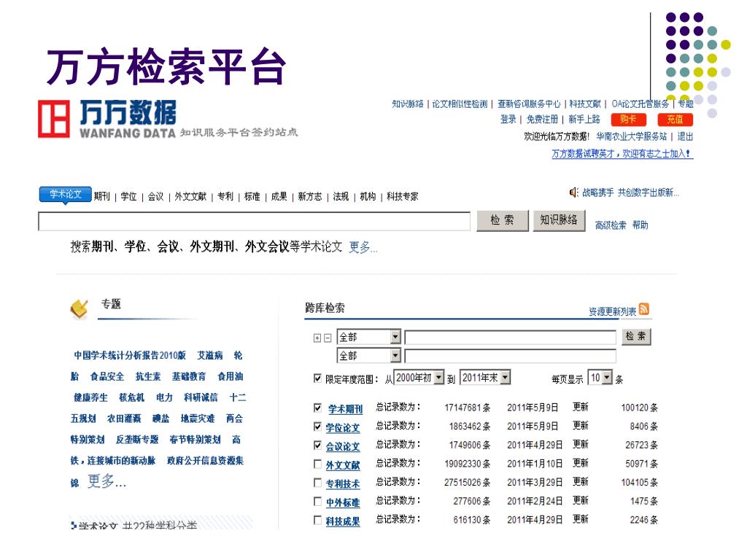Viewport: 747px width, 560px height.
Task: Switch to the 新方志 tab
Action: pos(310,196)
